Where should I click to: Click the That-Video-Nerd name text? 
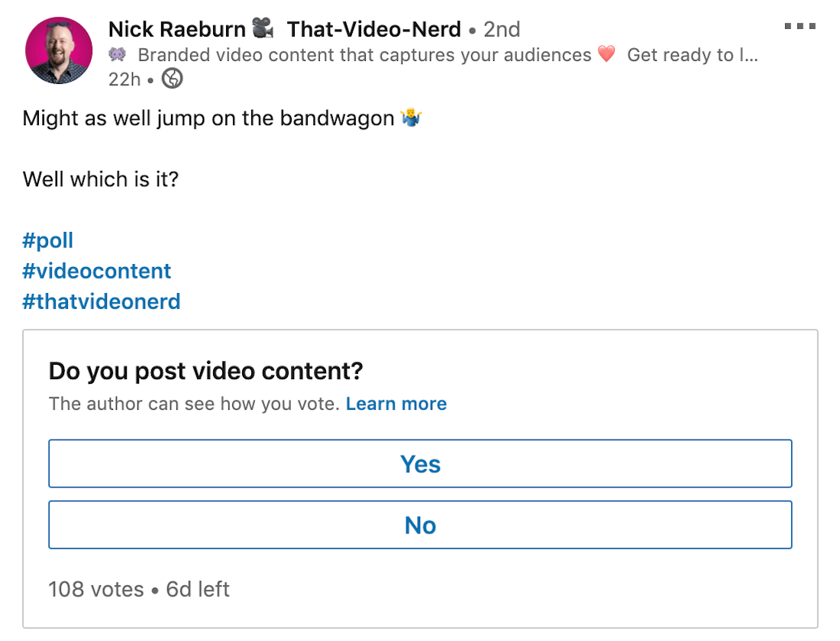pos(374,29)
